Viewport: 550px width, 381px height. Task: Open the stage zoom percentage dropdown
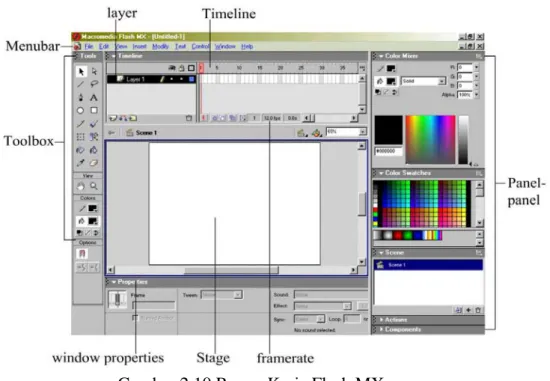(363, 132)
